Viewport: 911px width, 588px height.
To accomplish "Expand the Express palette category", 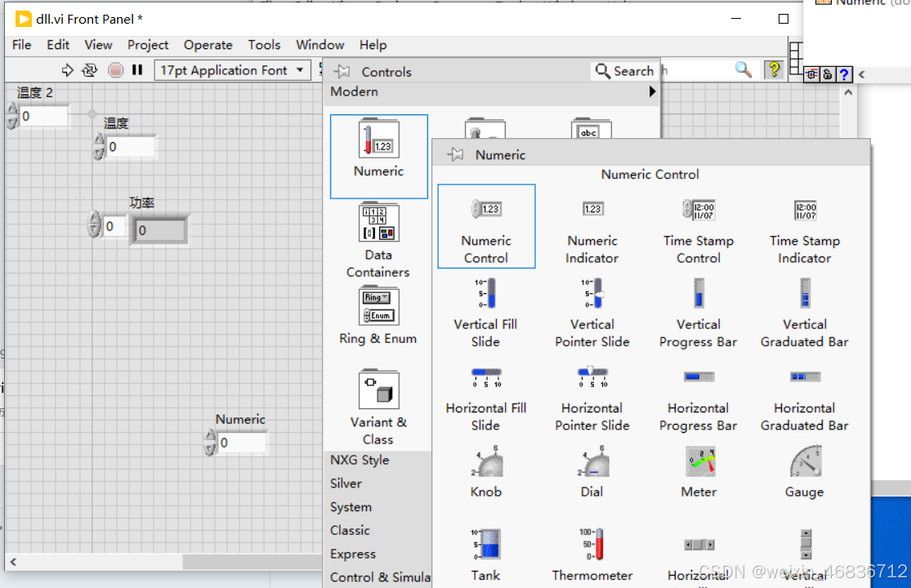I will click(353, 554).
